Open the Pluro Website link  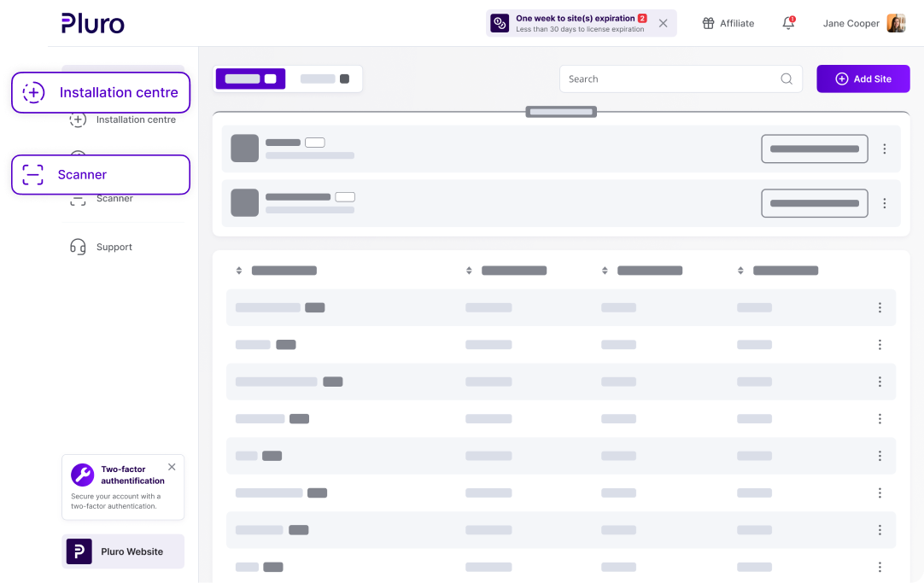point(123,551)
